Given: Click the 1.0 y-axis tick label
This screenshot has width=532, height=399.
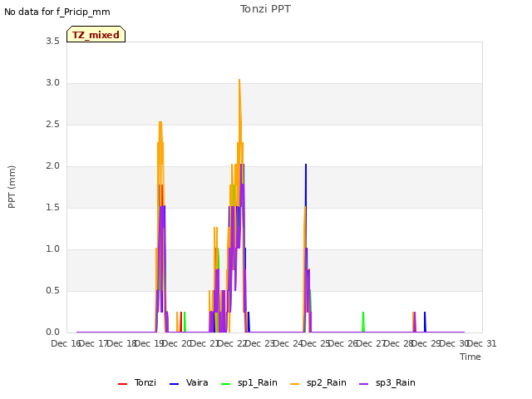Looking at the screenshot, I should pos(52,249).
